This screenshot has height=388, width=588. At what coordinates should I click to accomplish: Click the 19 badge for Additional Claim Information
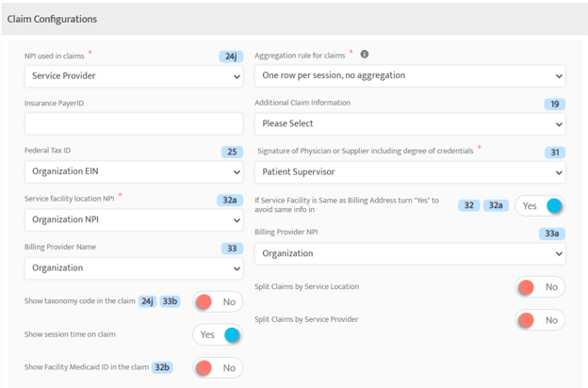coord(555,105)
